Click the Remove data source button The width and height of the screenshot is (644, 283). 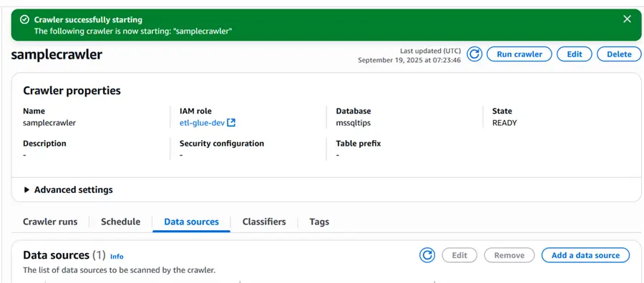[509, 255]
